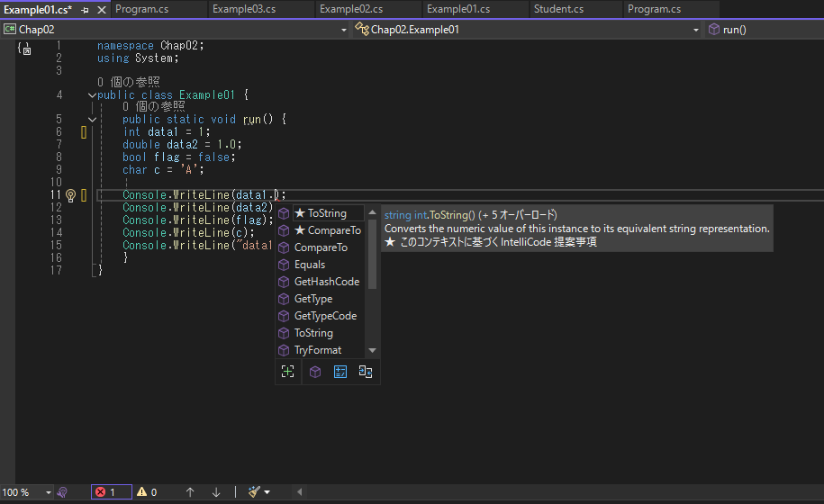Screen dimensions: 824x504
Task: Click the 'bool flag = false;' line
Action: (x=178, y=157)
